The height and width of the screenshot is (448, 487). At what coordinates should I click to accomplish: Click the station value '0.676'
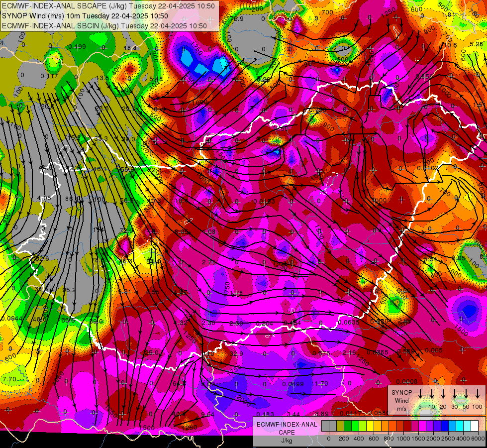click(321, 353)
